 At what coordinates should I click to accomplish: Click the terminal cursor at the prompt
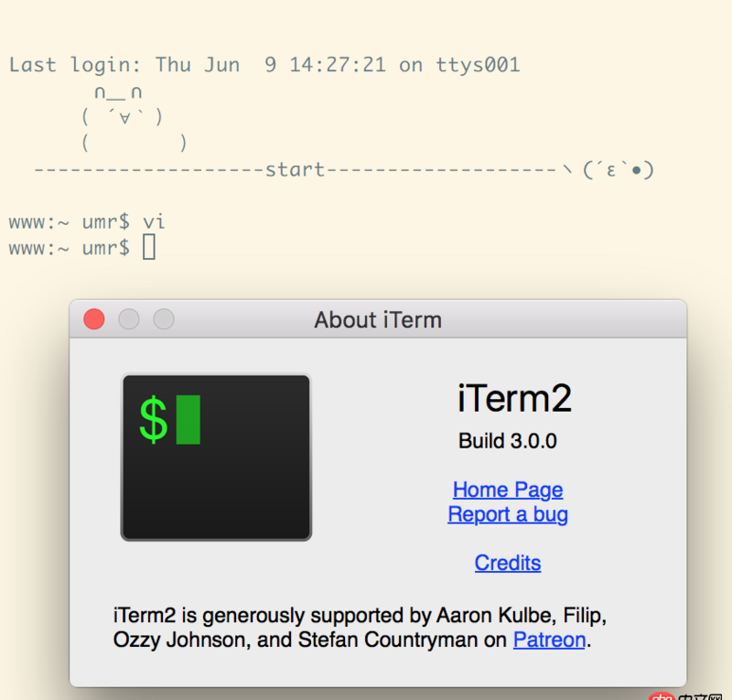pos(149,247)
